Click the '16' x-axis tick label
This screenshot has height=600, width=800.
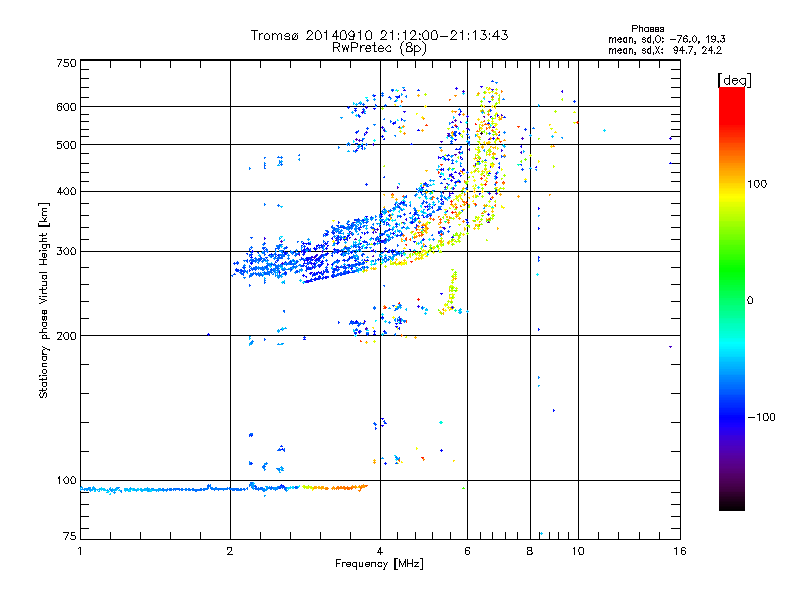(680, 551)
